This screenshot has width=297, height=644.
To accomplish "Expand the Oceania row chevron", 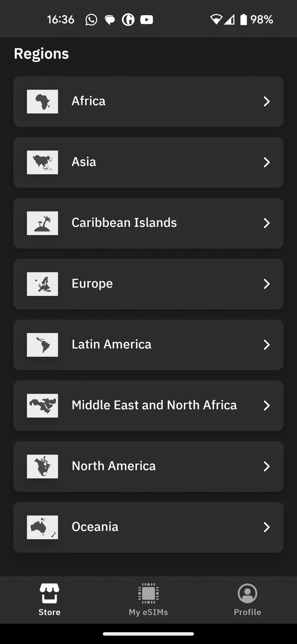I will click(266, 527).
